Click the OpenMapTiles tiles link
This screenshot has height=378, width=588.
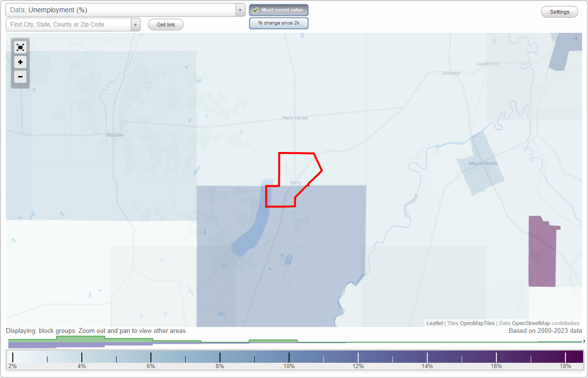pos(477,323)
